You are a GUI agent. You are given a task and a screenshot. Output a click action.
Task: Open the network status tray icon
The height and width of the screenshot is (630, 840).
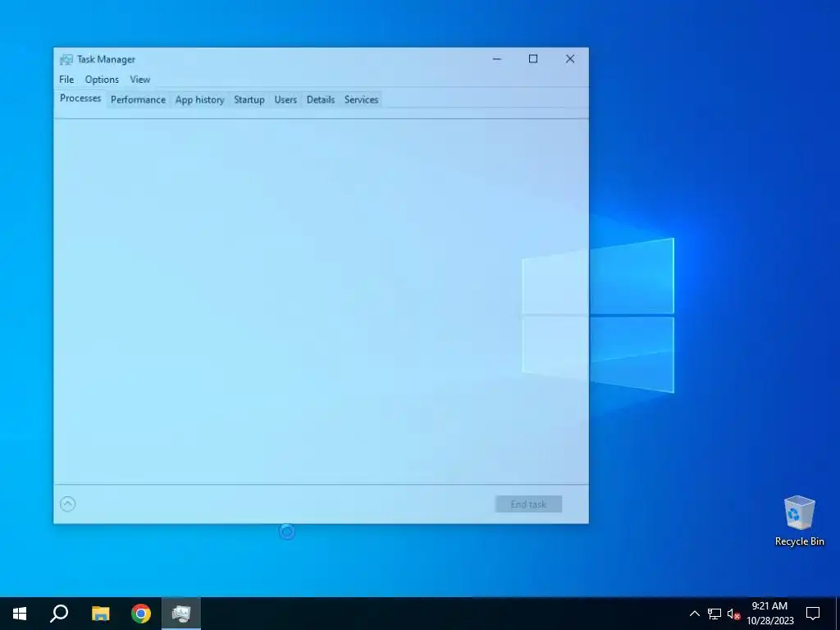(x=714, y=614)
